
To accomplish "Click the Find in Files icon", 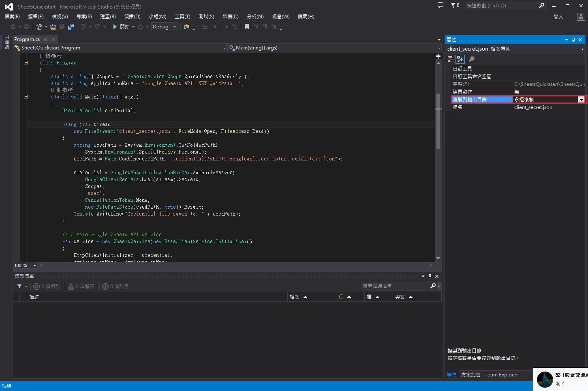I will click(x=186, y=27).
